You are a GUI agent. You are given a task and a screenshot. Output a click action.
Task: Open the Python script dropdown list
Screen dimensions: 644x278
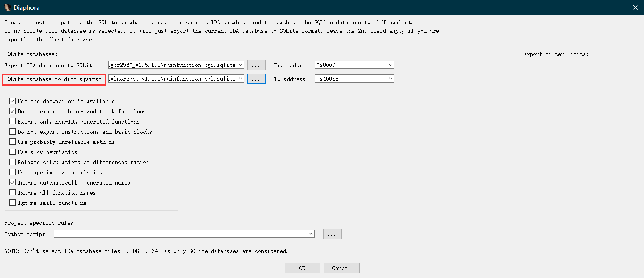coord(311,234)
